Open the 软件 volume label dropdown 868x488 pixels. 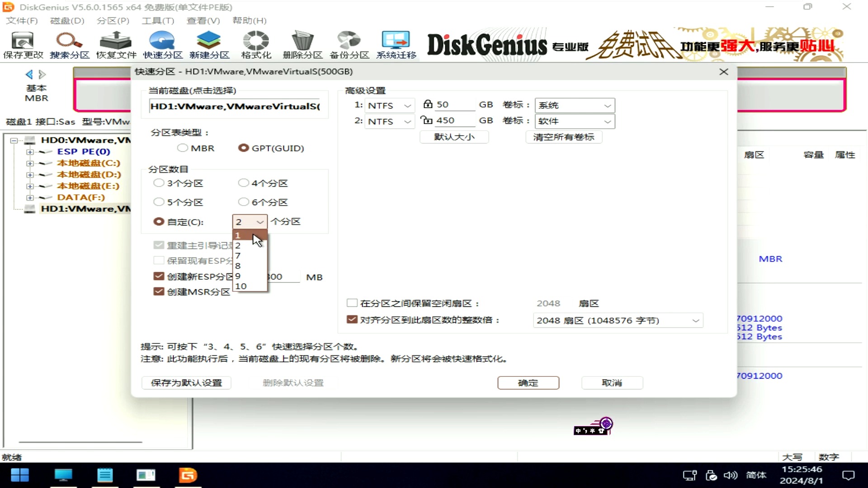click(x=575, y=121)
